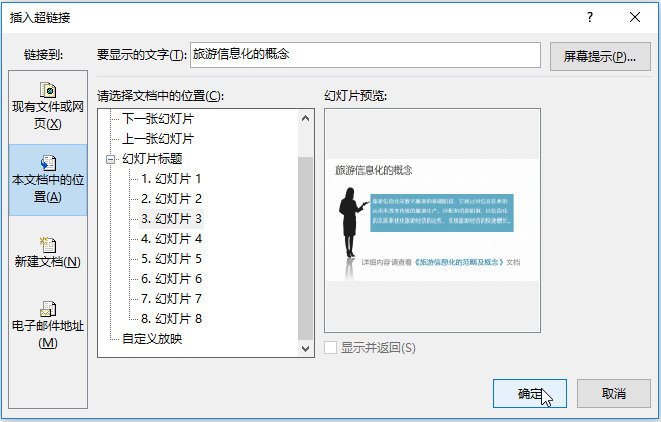Select the E-mail Address icon

click(48, 309)
